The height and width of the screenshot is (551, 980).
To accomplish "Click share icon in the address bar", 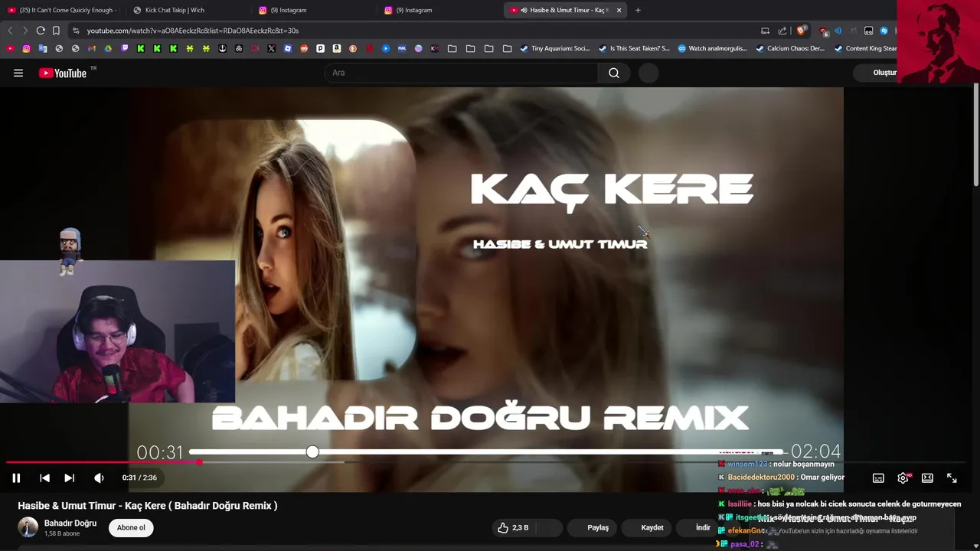I will pyautogui.click(x=782, y=31).
